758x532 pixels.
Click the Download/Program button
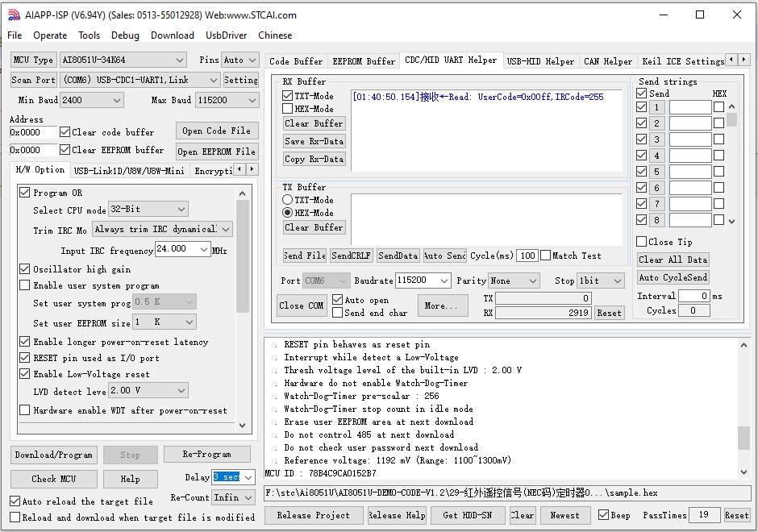coord(54,455)
